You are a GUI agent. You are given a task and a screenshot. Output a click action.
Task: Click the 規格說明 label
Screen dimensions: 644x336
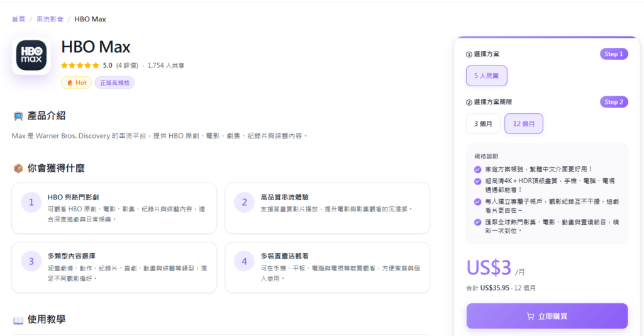point(486,156)
